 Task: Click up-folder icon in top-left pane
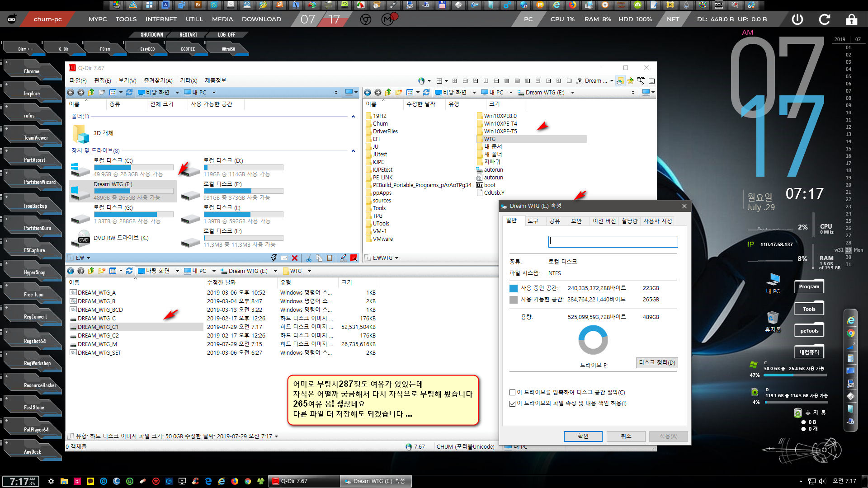(x=91, y=92)
